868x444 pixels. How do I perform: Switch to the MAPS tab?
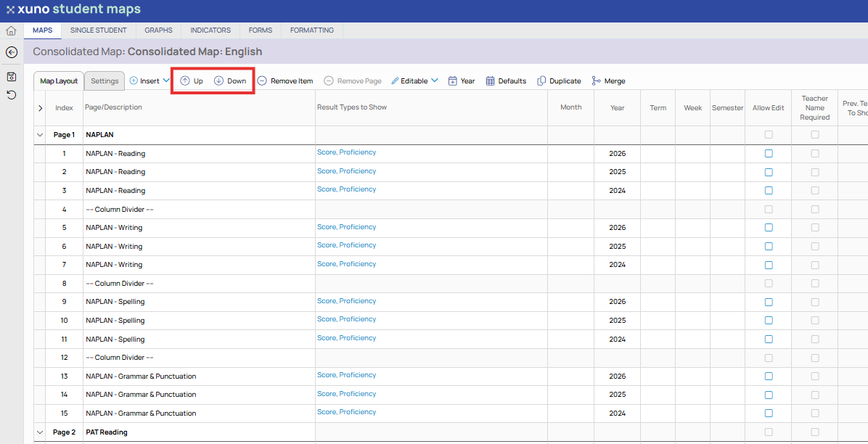[x=43, y=30]
